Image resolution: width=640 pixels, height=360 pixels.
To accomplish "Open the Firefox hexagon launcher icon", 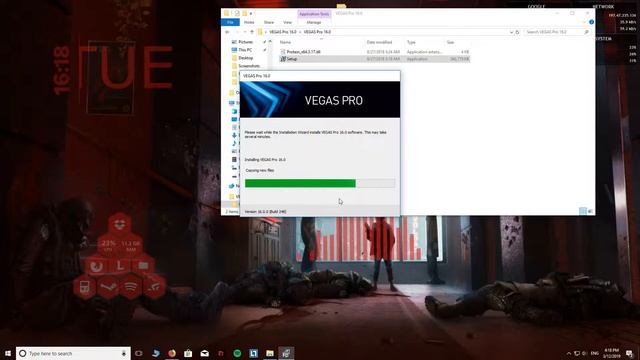I will coord(97,267).
